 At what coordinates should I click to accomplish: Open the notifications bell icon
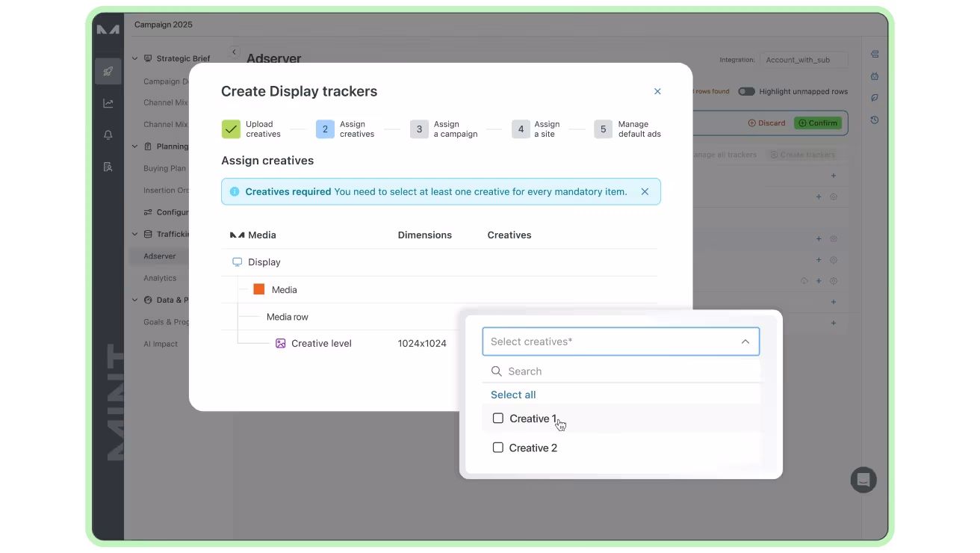(108, 135)
